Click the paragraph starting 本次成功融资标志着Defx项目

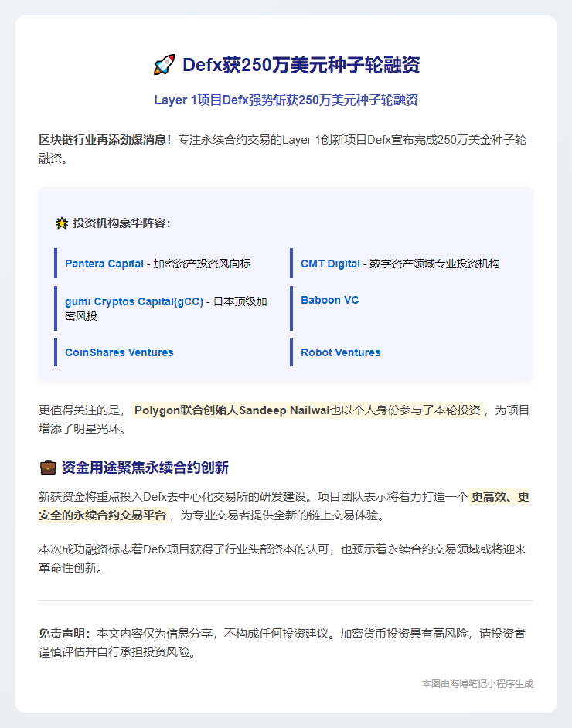[282, 559]
